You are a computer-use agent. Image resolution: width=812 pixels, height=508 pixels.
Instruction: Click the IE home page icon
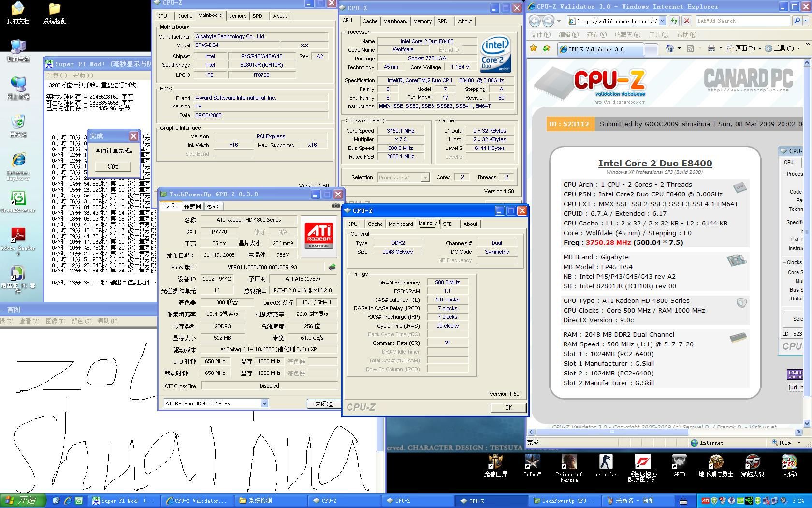coord(670,48)
